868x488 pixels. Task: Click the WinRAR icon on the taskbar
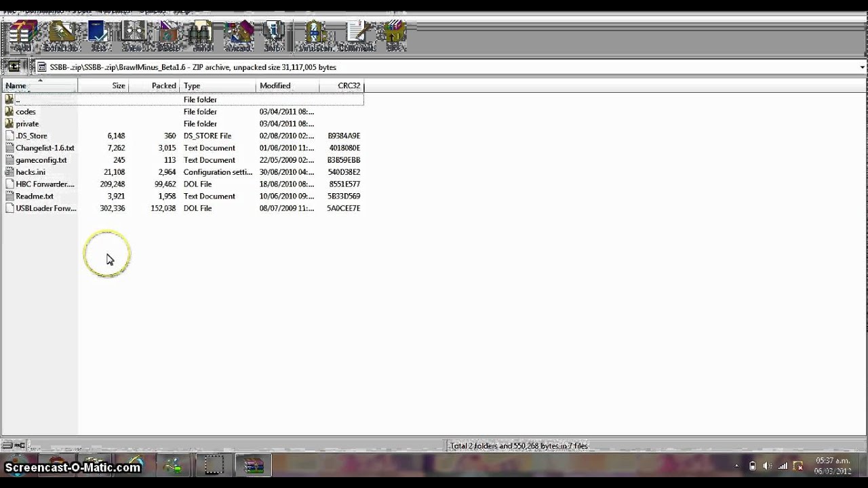click(254, 466)
